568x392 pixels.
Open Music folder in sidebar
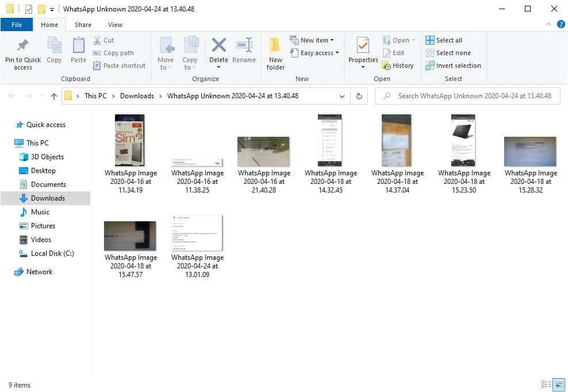[34, 212]
